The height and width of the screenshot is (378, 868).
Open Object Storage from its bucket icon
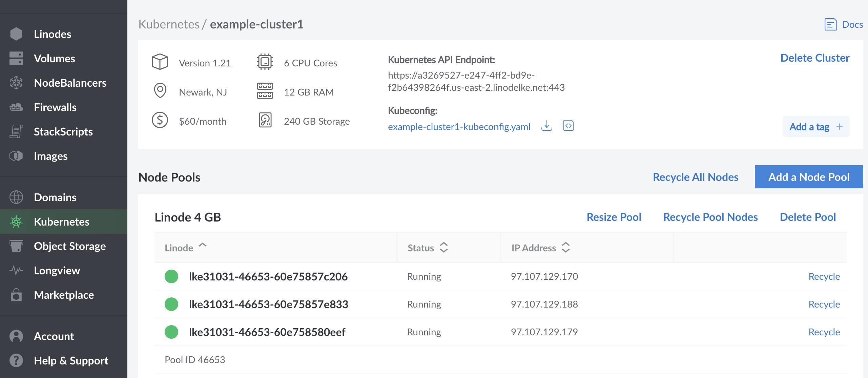16,246
